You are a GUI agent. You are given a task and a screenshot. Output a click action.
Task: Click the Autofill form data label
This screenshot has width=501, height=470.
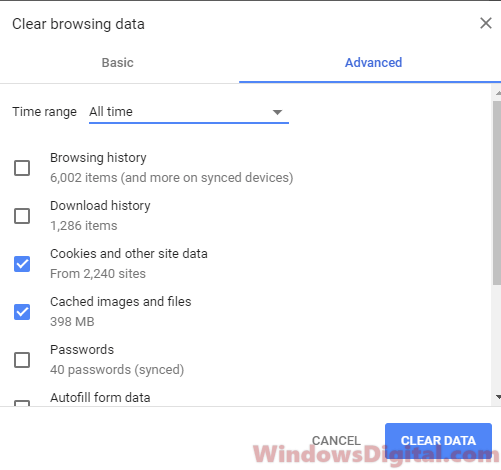(x=100, y=398)
